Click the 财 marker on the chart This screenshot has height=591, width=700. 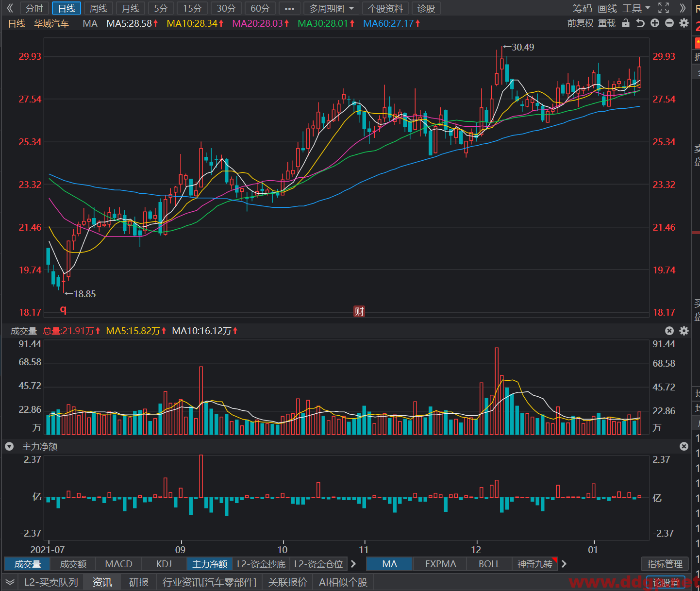(x=359, y=311)
